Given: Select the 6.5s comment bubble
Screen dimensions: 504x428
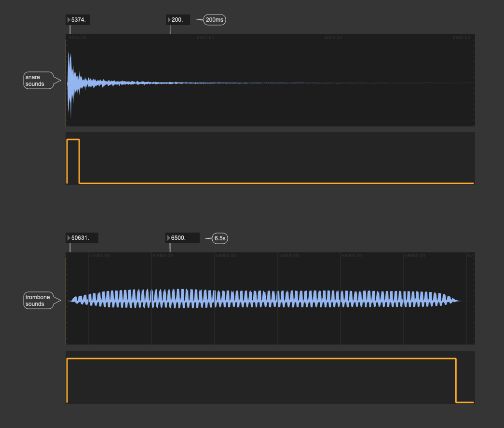Looking at the screenshot, I should [x=220, y=238].
